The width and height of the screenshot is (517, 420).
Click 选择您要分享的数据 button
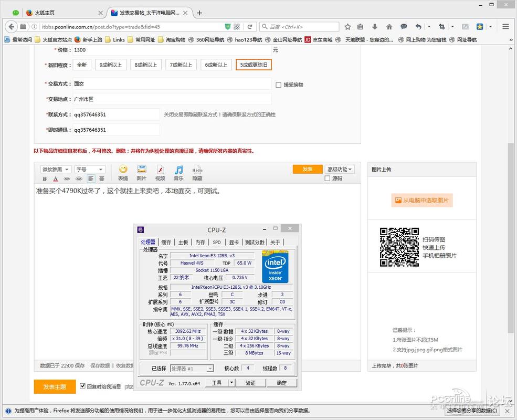tap(472, 411)
